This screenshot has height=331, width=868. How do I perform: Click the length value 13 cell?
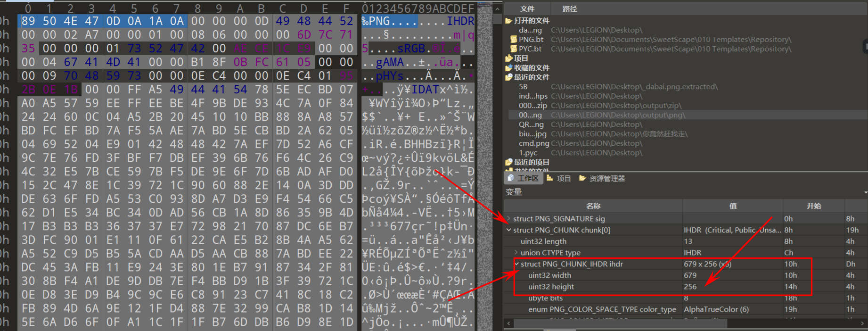pyautogui.click(x=733, y=241)
